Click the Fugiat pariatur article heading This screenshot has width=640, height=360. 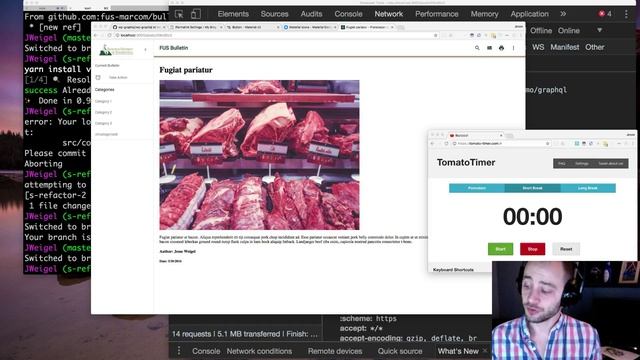pyautogui.click(x=186, y=70)
